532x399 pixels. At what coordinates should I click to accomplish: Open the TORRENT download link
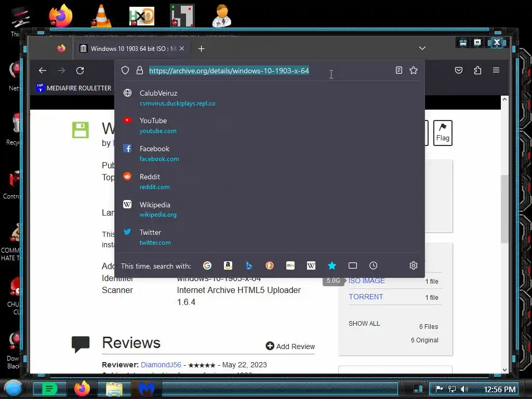point(366,297)
